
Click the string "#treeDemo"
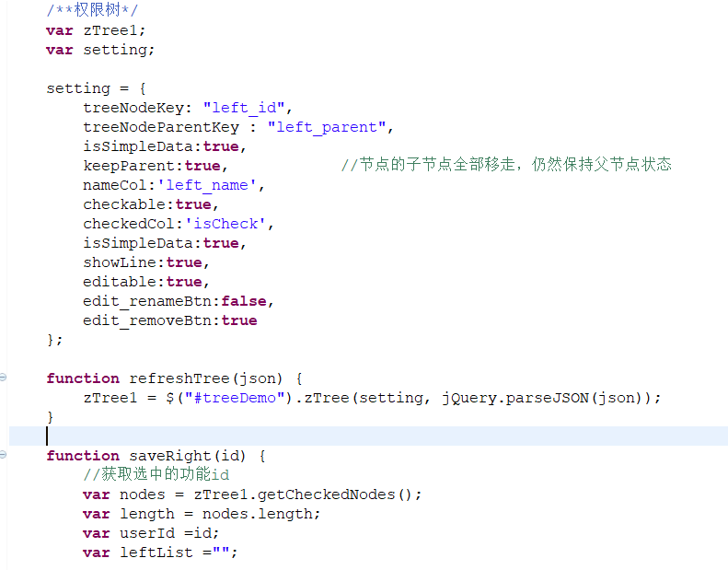tap(235, 398)
